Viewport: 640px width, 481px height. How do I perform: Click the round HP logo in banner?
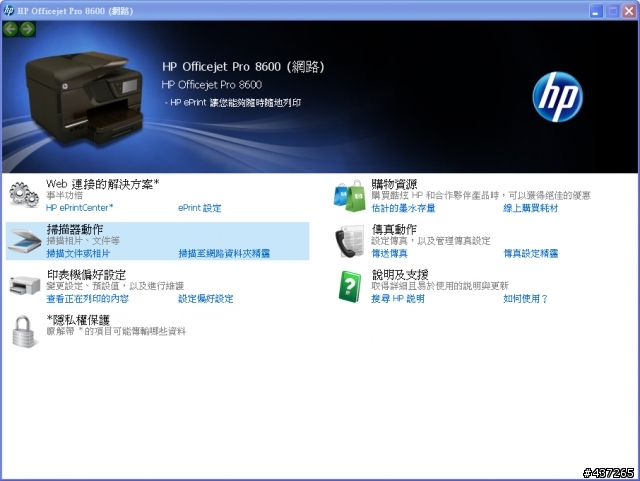coord(558,97)
